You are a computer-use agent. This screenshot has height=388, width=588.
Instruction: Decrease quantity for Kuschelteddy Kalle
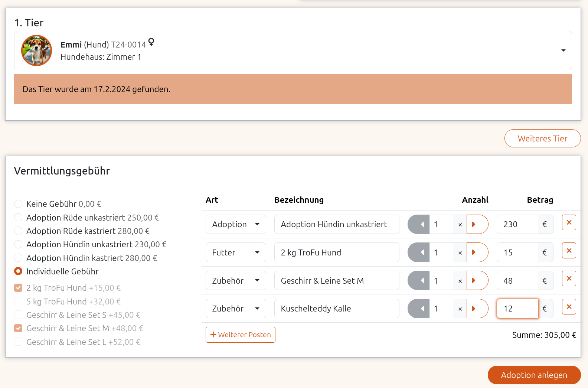coord(419,309)
